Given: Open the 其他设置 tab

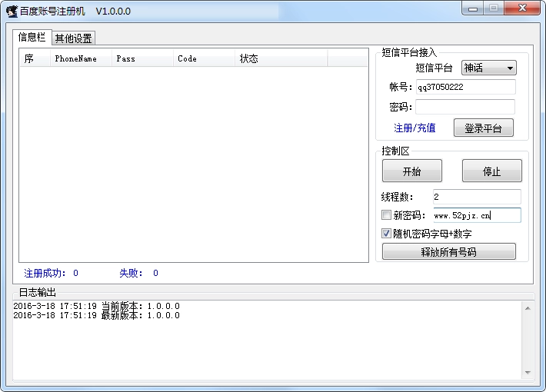Looking at the screenshot, I should [74, 38].
